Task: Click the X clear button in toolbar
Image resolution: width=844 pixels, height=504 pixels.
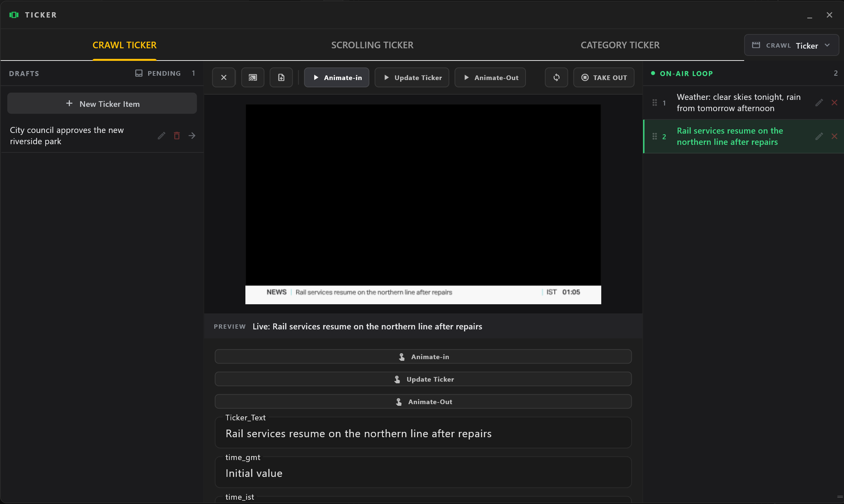Action: [224, 77]
